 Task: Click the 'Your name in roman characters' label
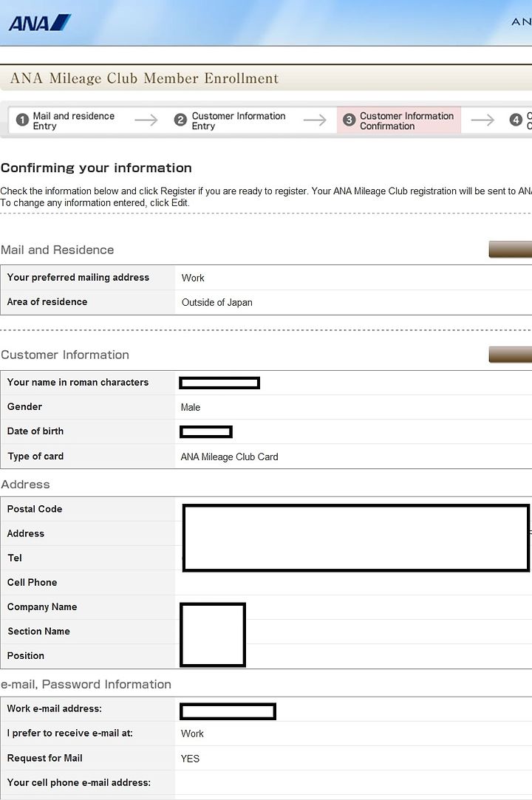click(78, 382)
